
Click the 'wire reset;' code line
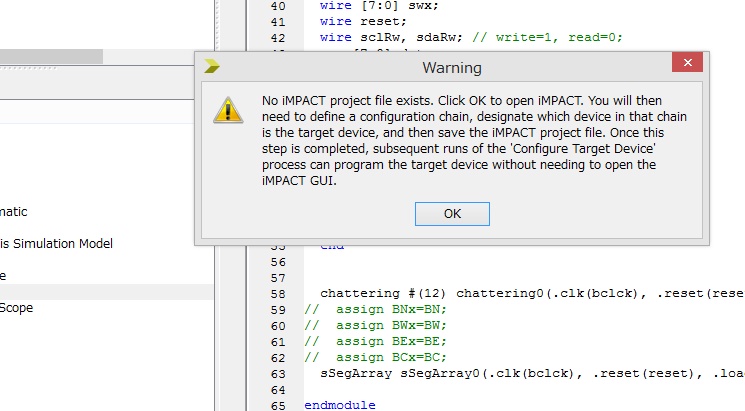351,21
